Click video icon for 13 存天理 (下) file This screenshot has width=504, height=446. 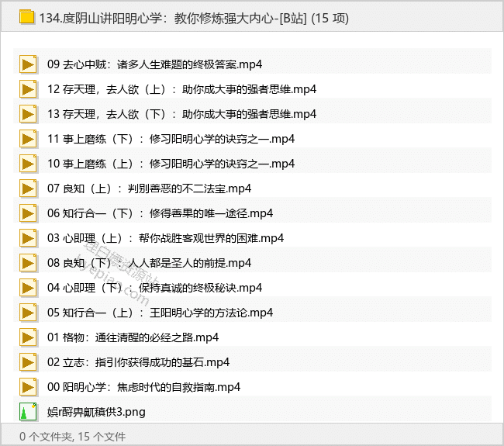point(28,114)
